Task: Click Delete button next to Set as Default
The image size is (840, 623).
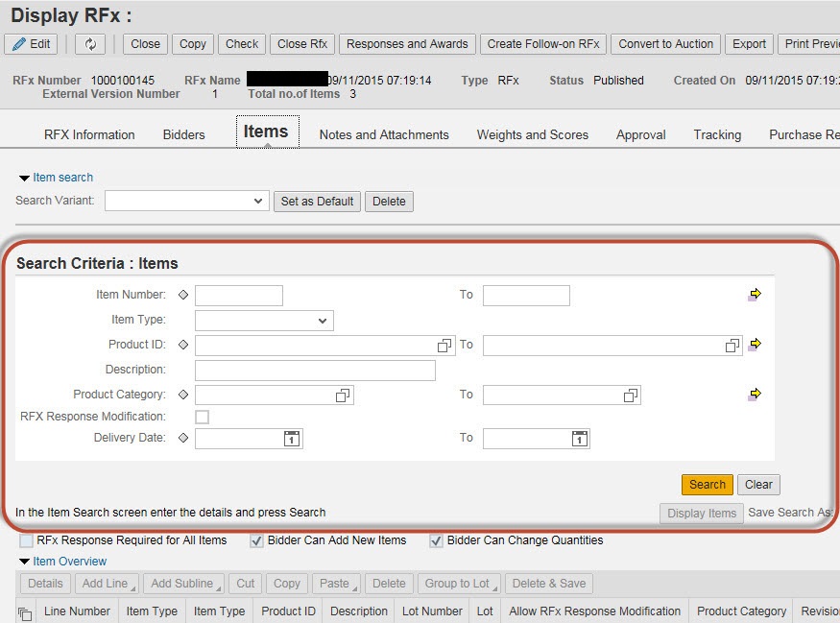Action: coord(389,202)
